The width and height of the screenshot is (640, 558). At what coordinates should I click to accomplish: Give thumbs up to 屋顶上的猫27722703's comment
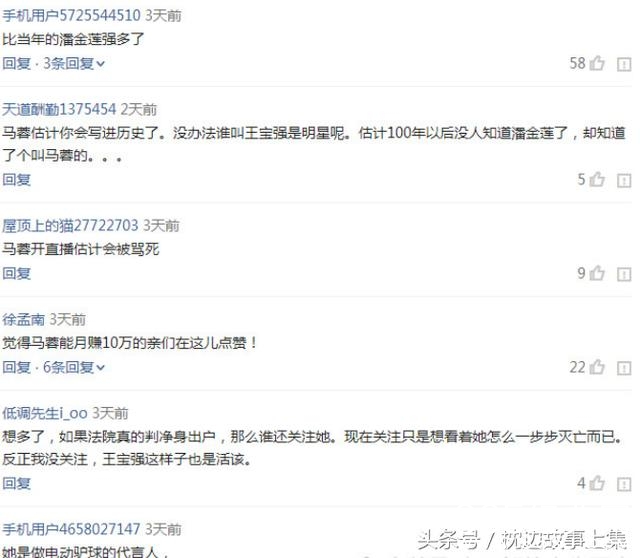click(597, 273)
